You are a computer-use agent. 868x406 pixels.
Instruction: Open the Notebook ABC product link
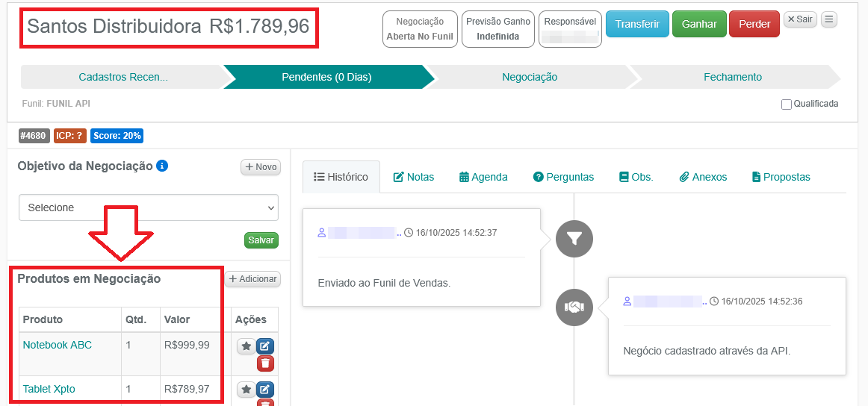pos(58,345)
